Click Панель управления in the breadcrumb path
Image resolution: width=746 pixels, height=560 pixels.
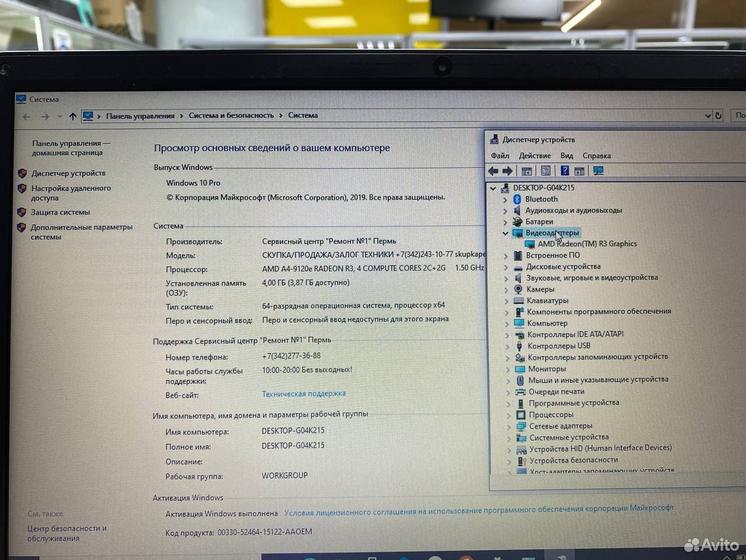(139, 116)
